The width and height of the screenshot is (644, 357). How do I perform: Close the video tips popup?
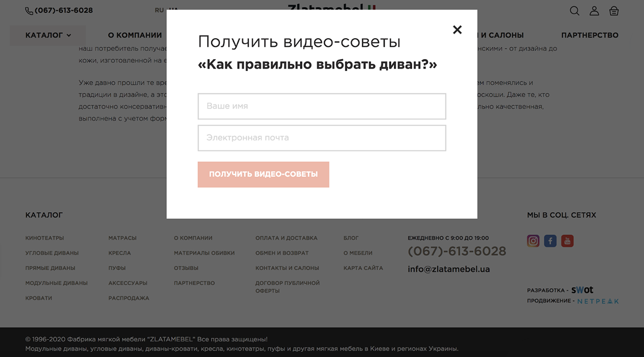click(x=457, y=30)
